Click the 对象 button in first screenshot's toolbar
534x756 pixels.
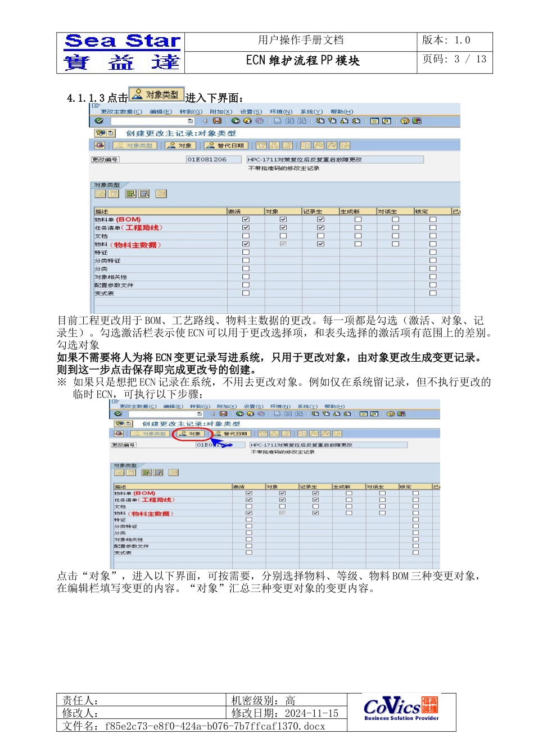pos(180,145)
